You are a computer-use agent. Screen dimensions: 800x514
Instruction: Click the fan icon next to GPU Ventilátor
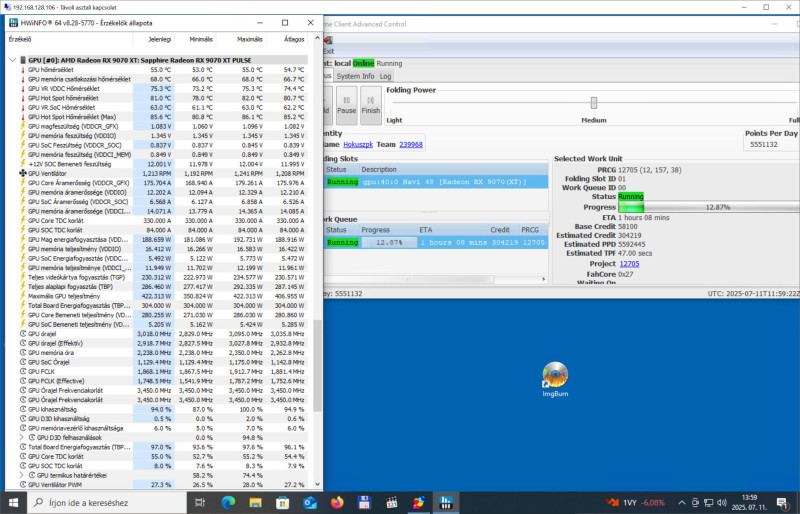23,173
